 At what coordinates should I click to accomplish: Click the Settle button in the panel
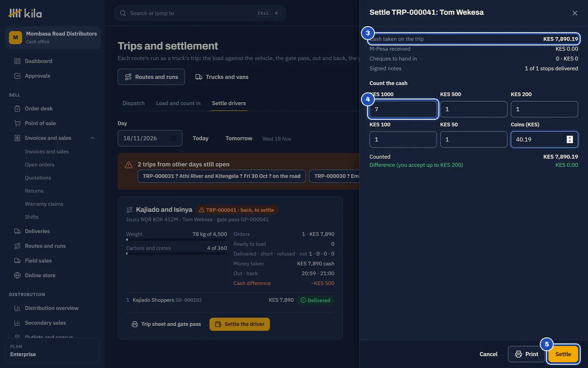[x=563, y=354]
